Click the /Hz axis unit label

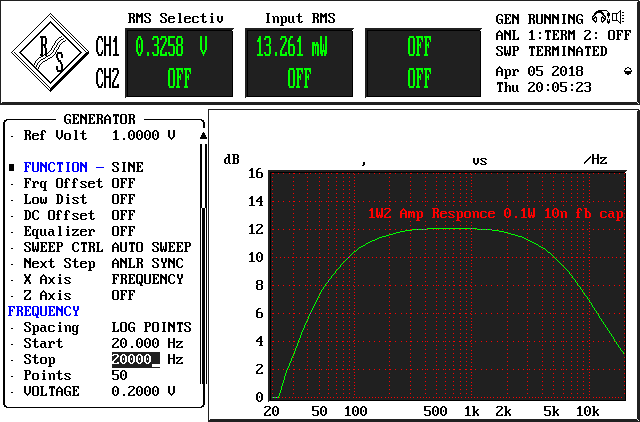pyautogui.click(x=595, y=160)
